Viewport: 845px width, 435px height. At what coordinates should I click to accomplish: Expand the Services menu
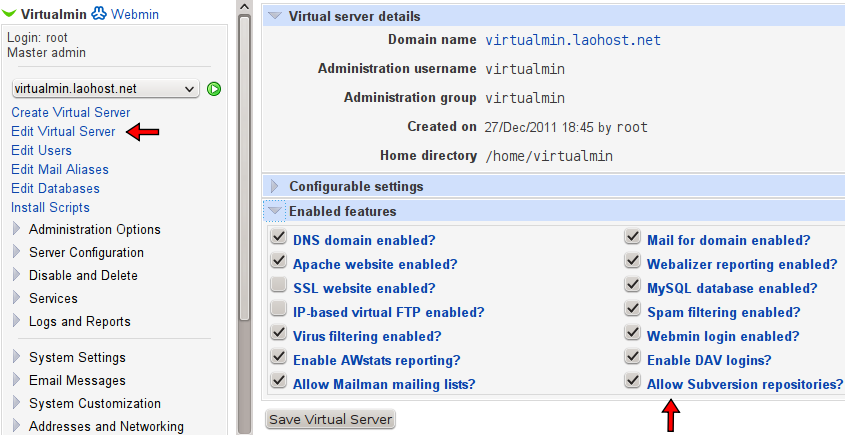tap(53, 298)
